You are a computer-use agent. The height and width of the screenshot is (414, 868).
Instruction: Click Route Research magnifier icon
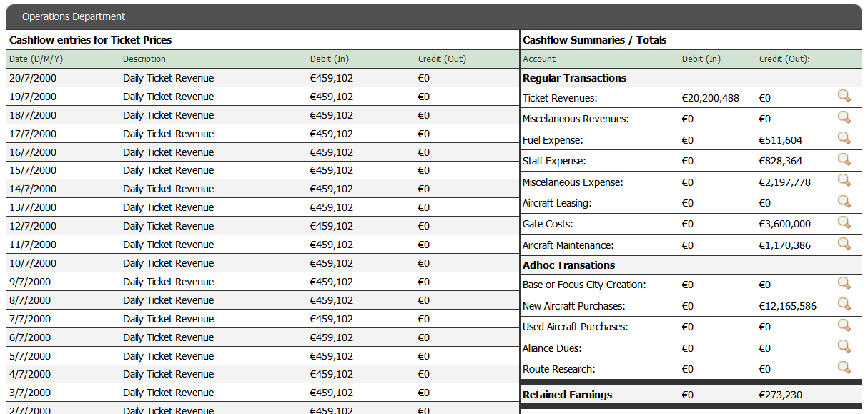point(844,368)
